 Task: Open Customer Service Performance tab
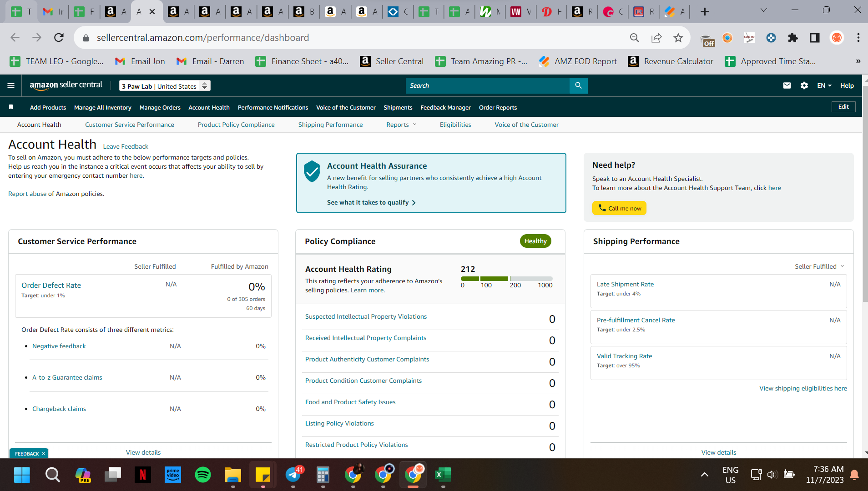pyautogui.click(x=129, y=125)
